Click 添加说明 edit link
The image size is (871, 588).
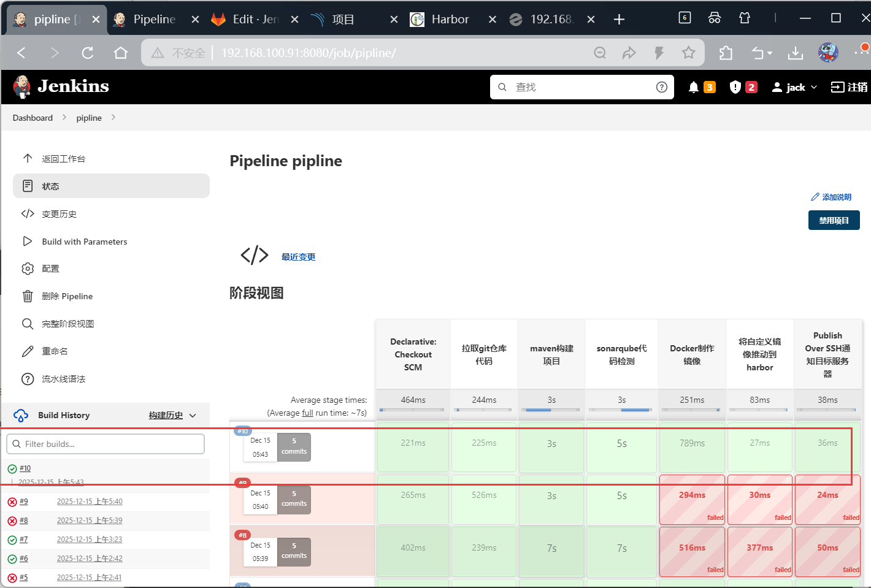[831, 197]
